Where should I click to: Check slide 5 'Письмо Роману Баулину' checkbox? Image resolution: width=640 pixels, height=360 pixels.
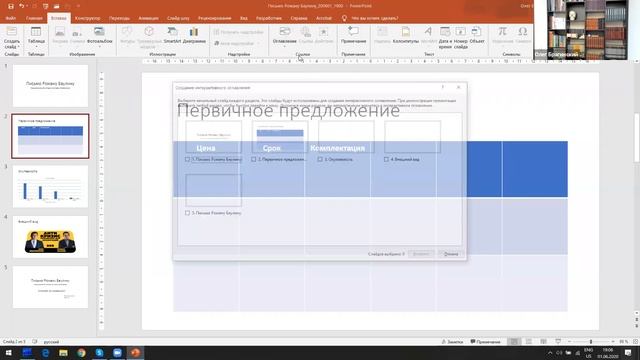[x=187, y=213]
